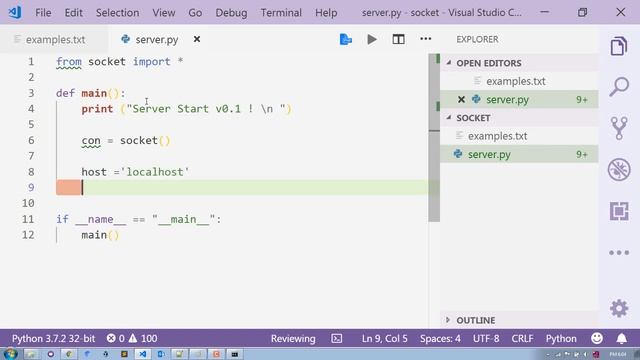This screenshot has height=360, width=640.
Task: Open the File menu
Action: coord(43,13)
